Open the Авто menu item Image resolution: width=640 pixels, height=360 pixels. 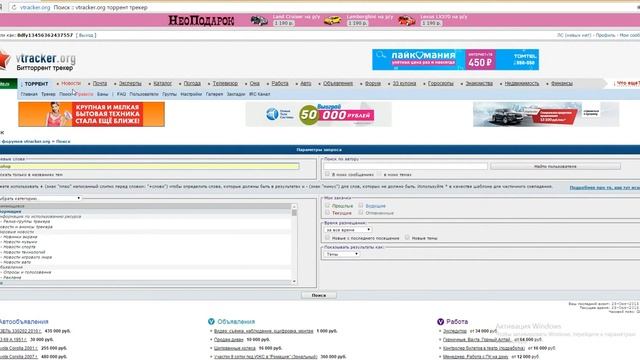coord(306,83)
